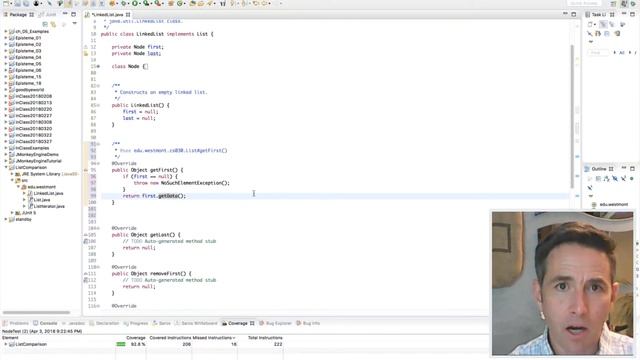Expand the goodbyeworld project
640x360 pixels.
6,90
